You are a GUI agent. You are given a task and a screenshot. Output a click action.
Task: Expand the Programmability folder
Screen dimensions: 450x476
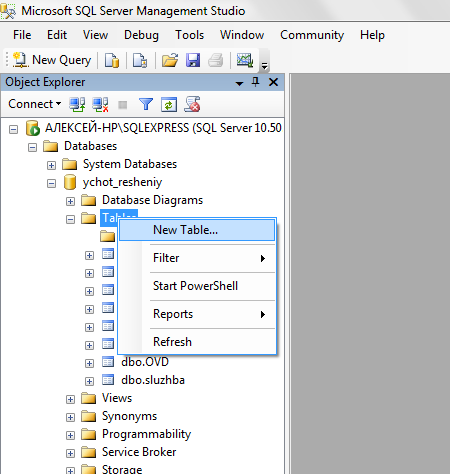point(70,435)
